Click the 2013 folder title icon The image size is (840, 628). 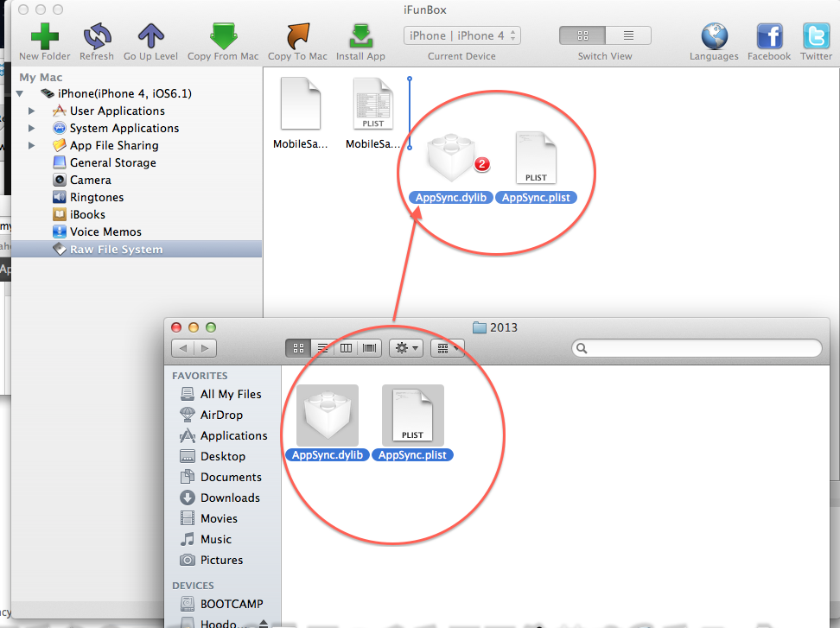coord(480,327)
